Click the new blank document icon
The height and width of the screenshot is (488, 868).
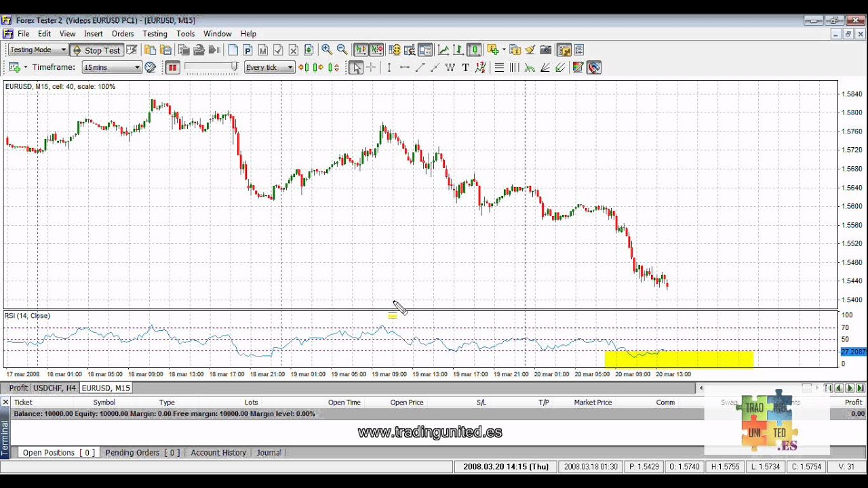click(x=233, y=49)
